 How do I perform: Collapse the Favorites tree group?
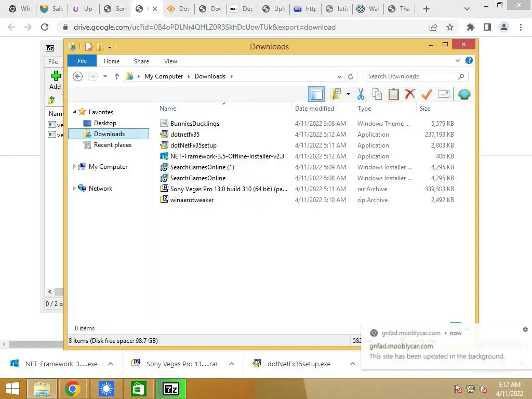(x=74, y=112)
